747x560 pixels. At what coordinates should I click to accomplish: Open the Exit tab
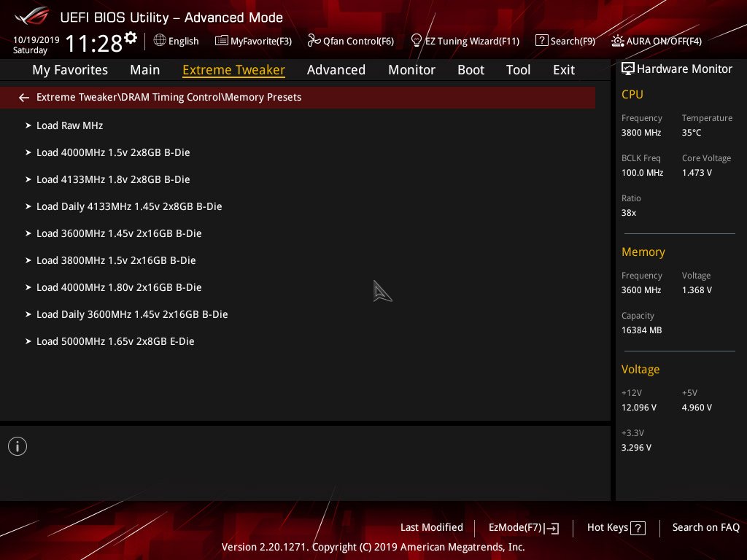tap(564, 70)
